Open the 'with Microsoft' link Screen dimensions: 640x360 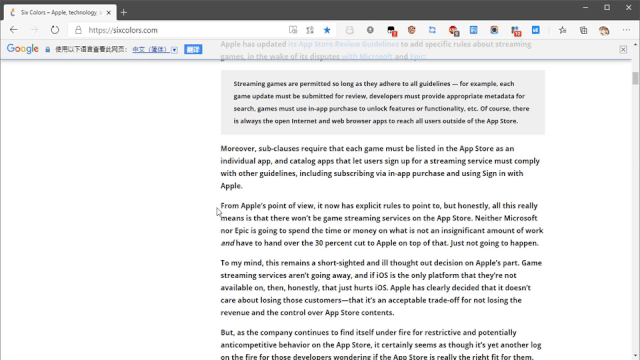[x=367, y=56]
